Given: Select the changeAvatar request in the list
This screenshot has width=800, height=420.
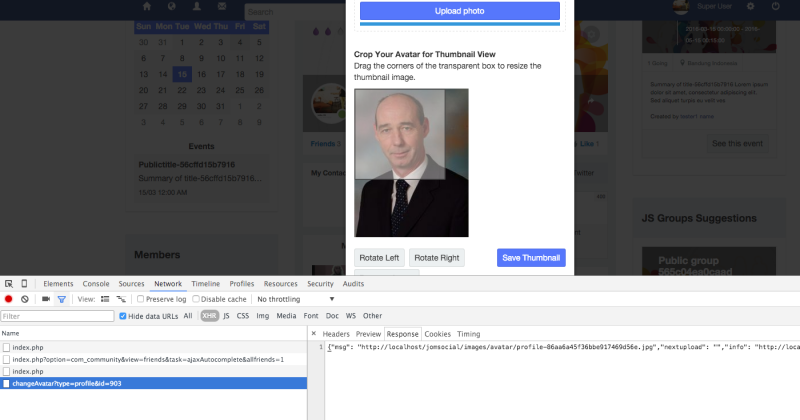Looking at the screenshot, I should tap(66, 383).
